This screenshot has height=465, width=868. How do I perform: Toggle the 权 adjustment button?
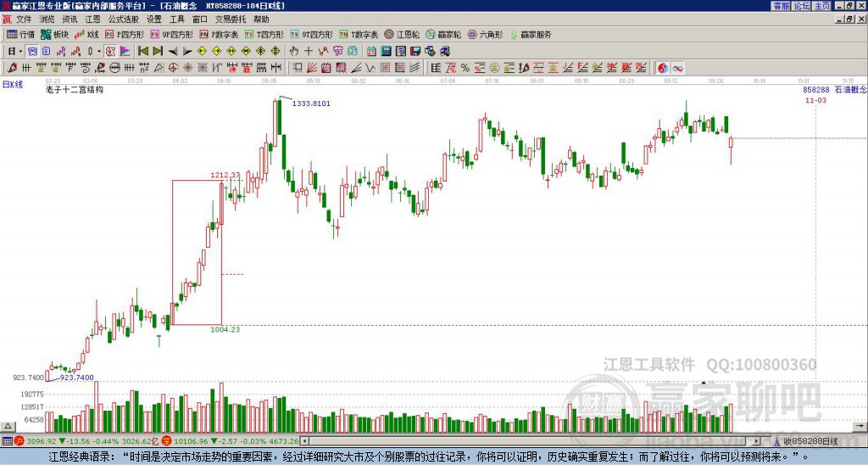tap(110, 51)
